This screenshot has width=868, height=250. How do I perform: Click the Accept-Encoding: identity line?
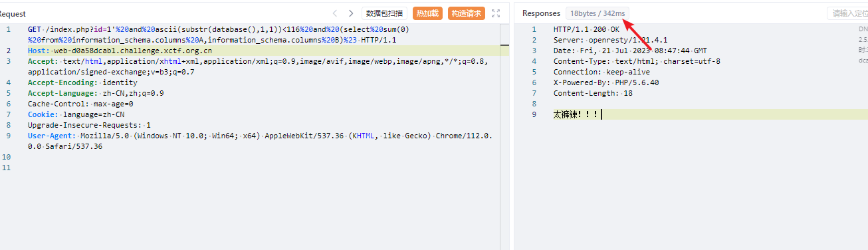(82, 82)
